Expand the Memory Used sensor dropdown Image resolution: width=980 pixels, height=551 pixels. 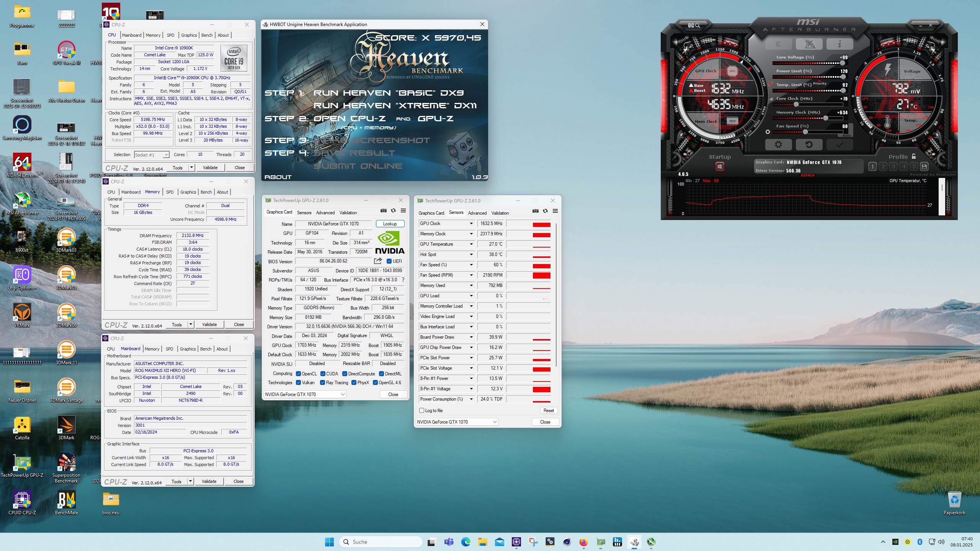point(471,285)
